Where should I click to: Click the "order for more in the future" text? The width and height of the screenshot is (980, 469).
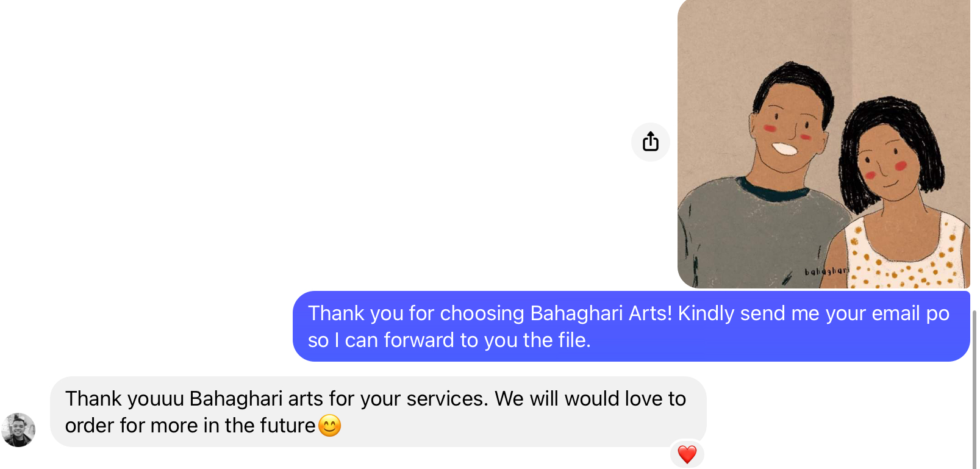tap(190, 426)
